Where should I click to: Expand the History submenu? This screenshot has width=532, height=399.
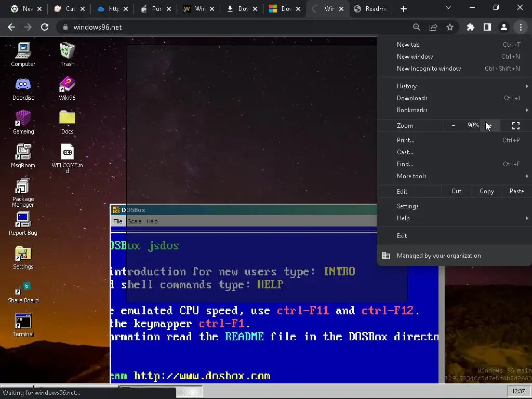[x=455, y=86]
